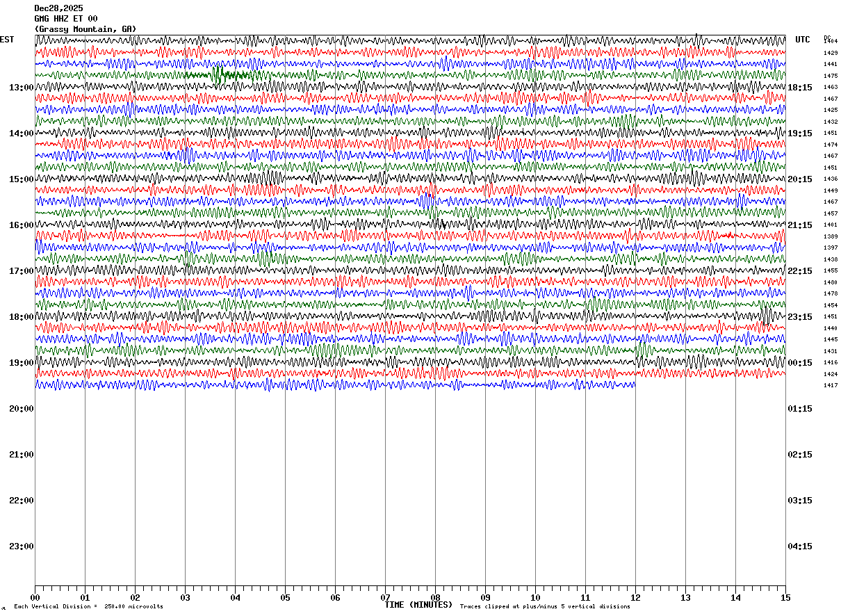
Task: Click the "18:15" UTC time label
Action: tap(800, 87)
